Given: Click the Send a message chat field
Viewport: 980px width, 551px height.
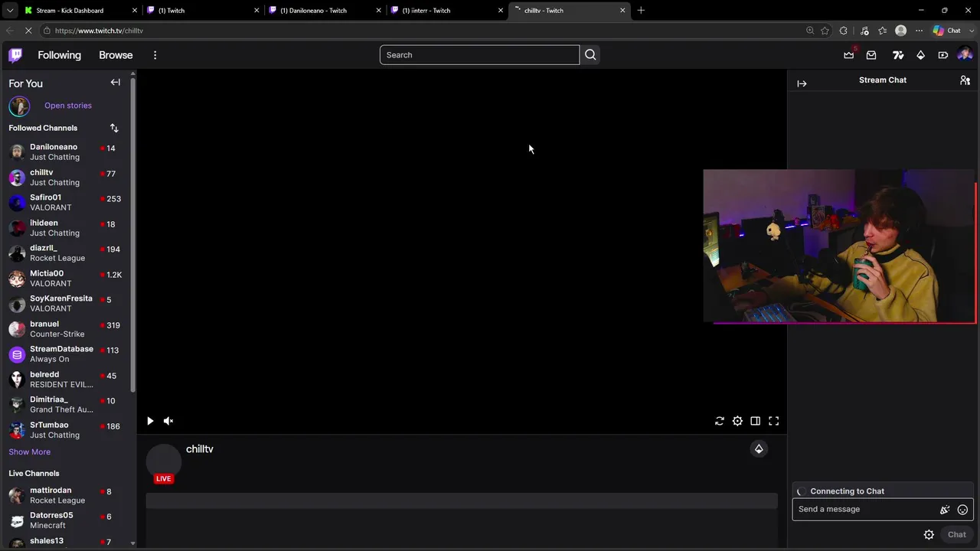Looking at the screenshot, I should (866, 510).
